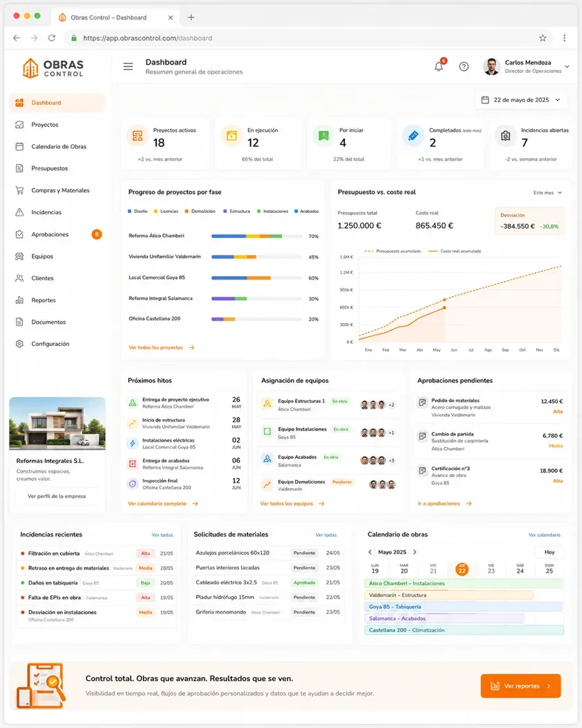This screenshot has height=728, width=582.
Task: Click the Por iniciar card icon
Action: (324, 136)
